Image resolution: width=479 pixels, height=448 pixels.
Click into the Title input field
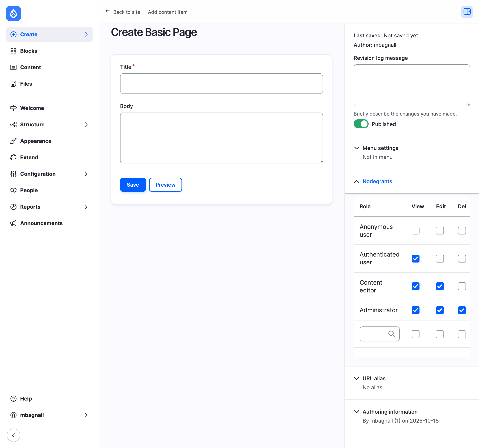pyautogui.click(x=221, y=84)
